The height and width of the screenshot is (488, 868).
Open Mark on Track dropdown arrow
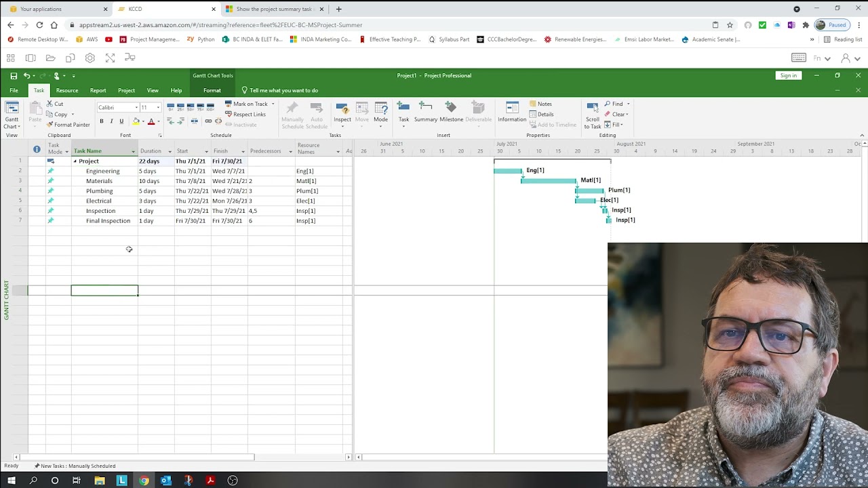(273, 104)
